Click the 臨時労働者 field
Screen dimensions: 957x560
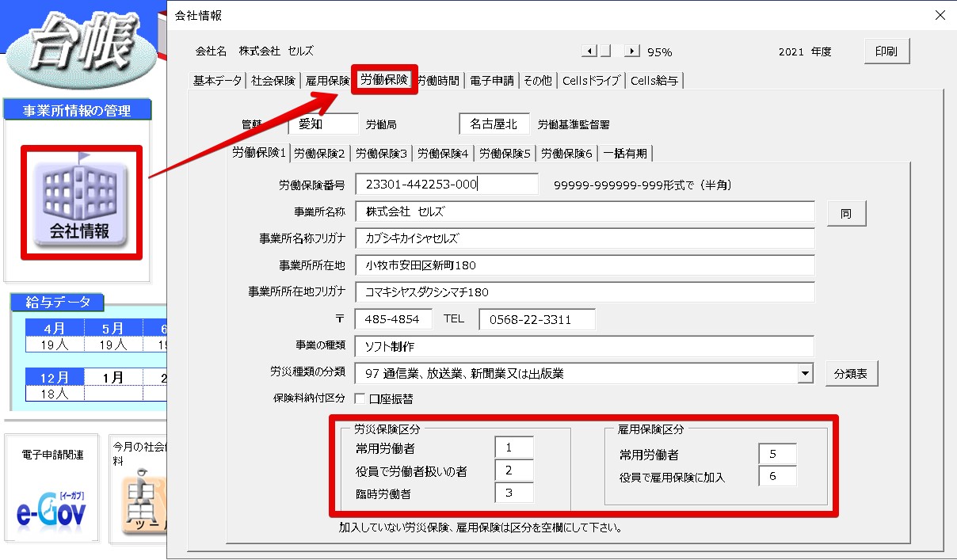pos(514,493)
